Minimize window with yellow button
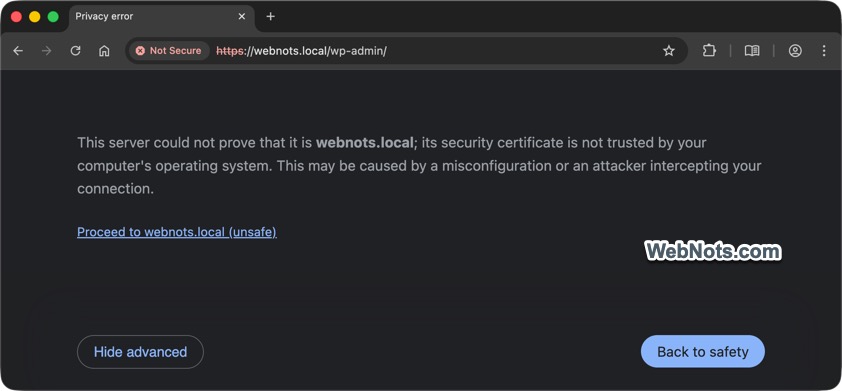Viewport: 842px width, 391px height. coord(34,17)
